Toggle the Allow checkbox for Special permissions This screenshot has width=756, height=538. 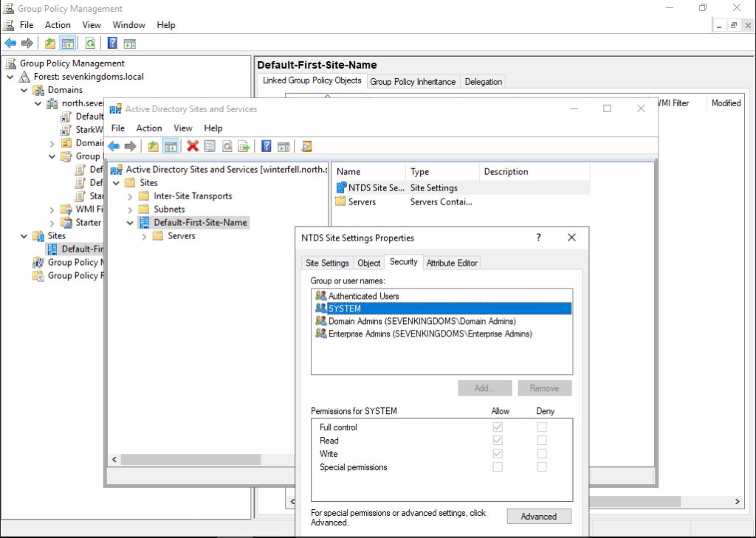498,467
